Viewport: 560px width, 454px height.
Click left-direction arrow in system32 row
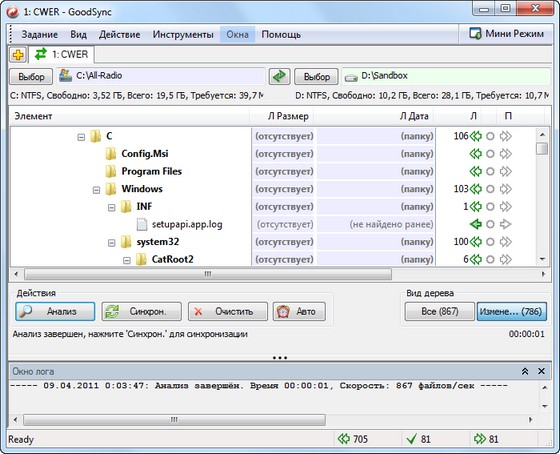click(x=475, y=242)
